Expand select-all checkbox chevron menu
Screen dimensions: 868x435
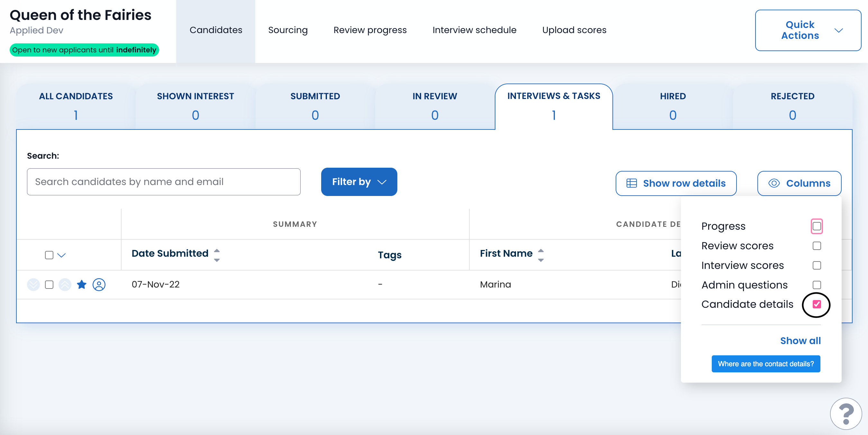pos(61,255)
